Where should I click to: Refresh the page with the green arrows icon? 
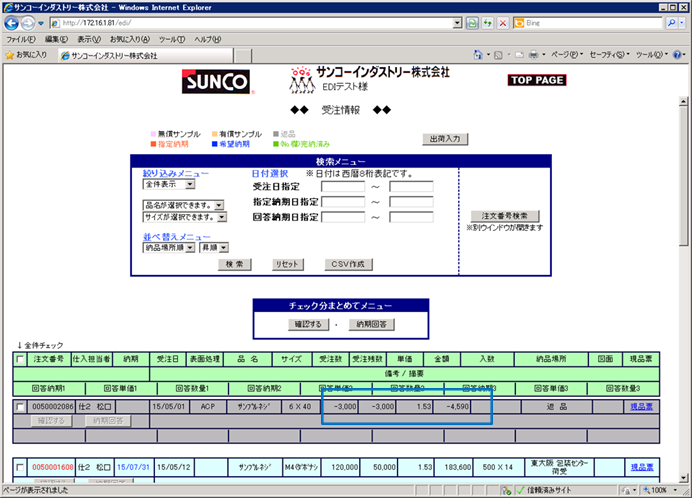(487, 23)
